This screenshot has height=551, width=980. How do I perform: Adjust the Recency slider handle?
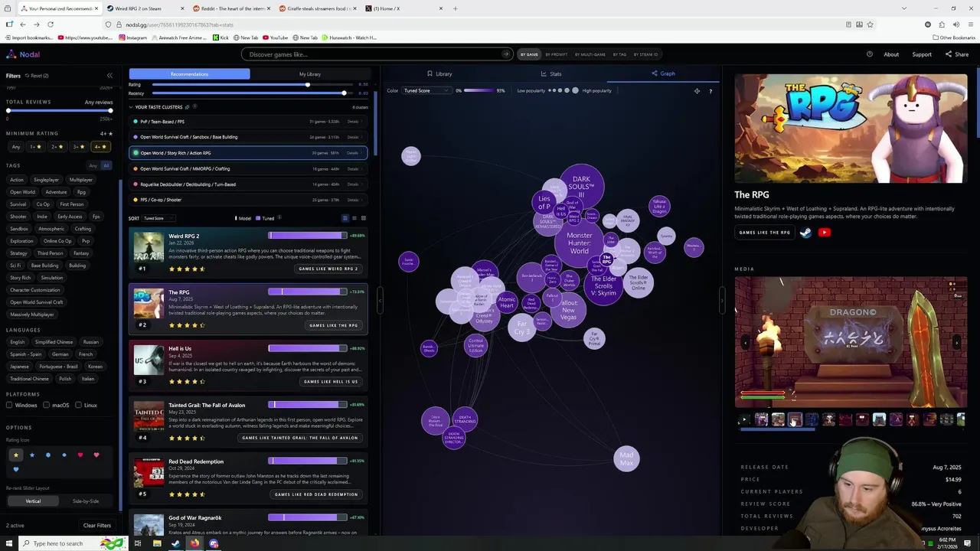click(x=344, y=93)
